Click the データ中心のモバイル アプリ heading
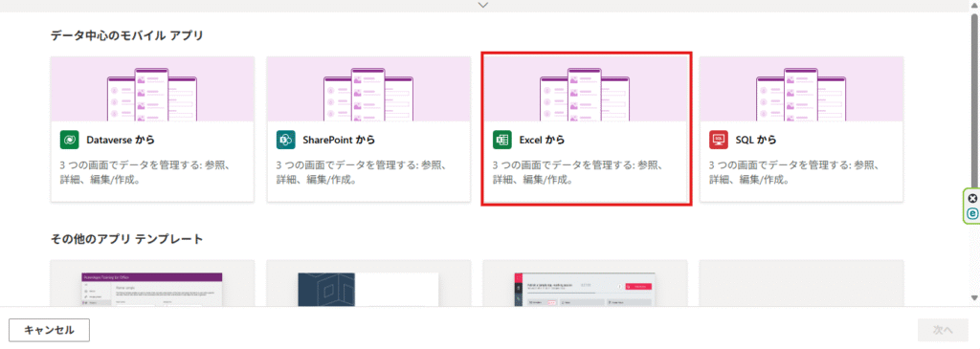Image resolution: width=980 pixels, height=349 pixels. [127, 35]
